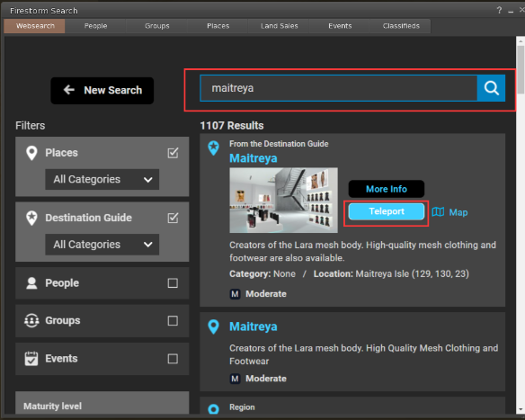This screenshot has width=525, height=420.
Task: Open Destination Guide All Categories dropdown
Action: coord(102,245)
